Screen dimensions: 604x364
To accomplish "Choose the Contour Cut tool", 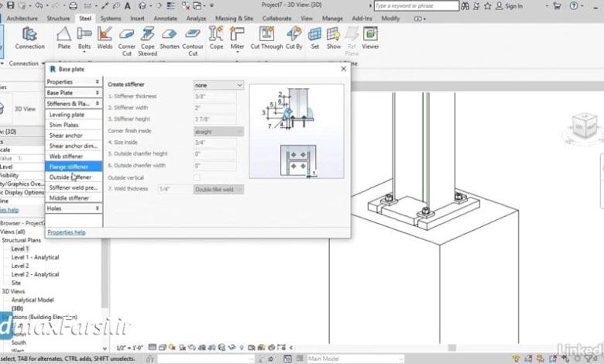I will [193, 35].
